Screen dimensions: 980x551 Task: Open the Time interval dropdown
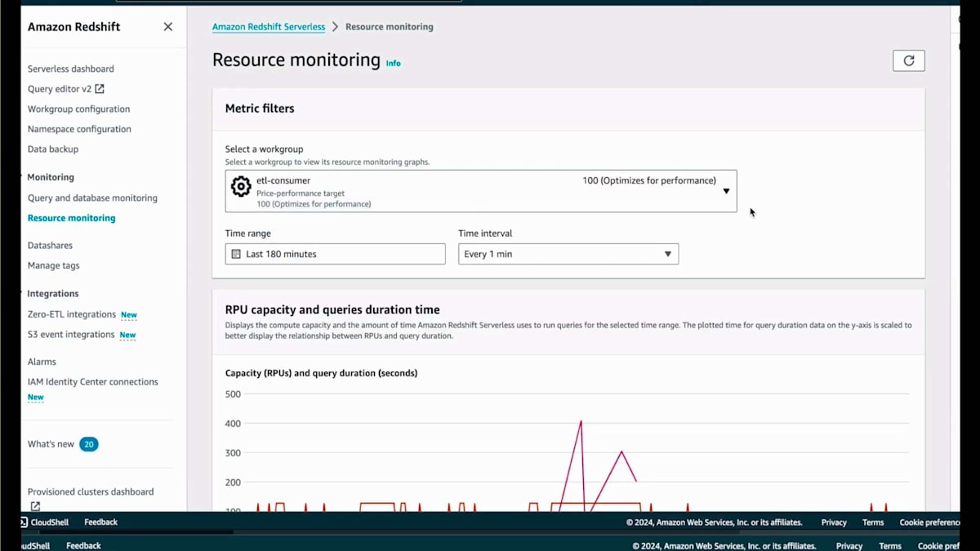[568, 254]
